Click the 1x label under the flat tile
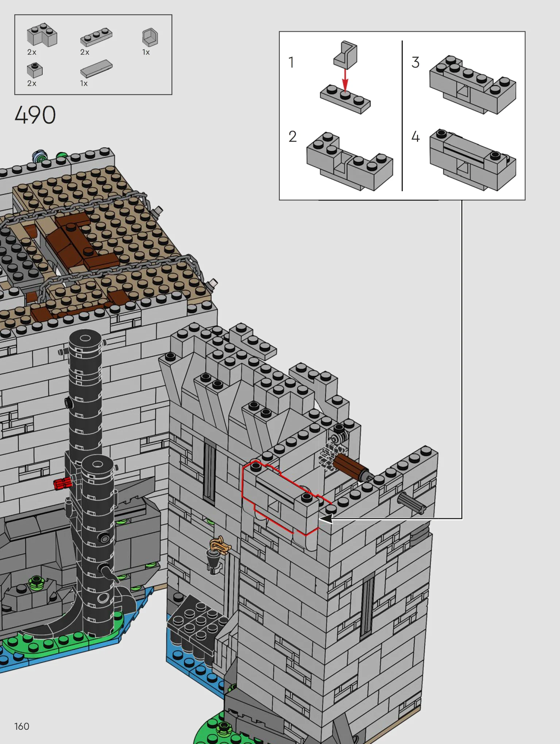Viewport: 560px width, 744px height. (x=84, y=83)
